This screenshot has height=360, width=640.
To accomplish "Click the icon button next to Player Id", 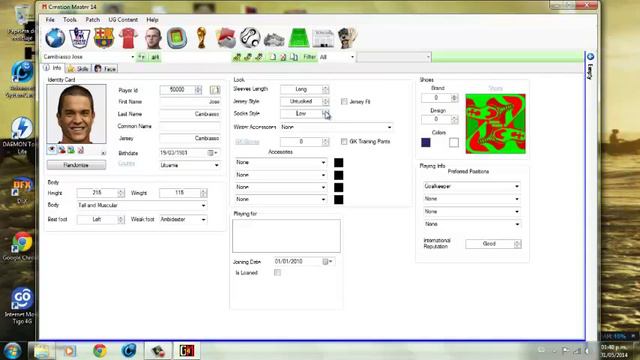I will click(x=215, y=89).
